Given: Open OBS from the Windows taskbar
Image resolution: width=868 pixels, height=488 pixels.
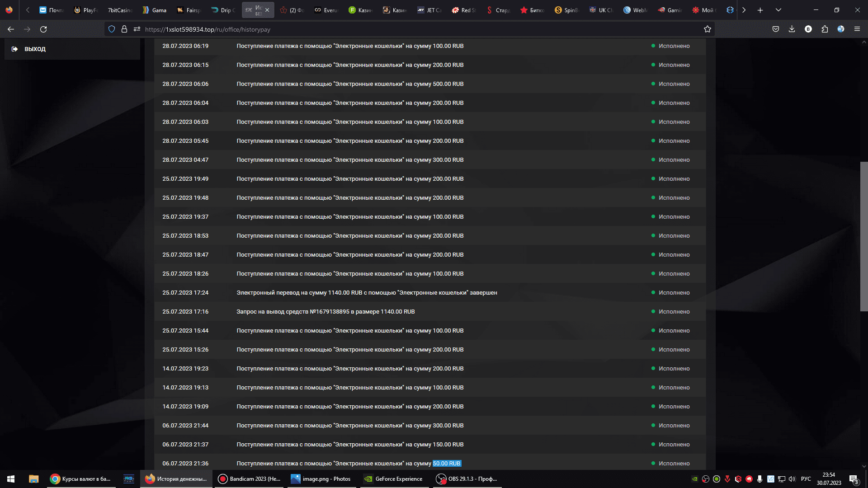Looking at the screenshot, I should (467, 479).
